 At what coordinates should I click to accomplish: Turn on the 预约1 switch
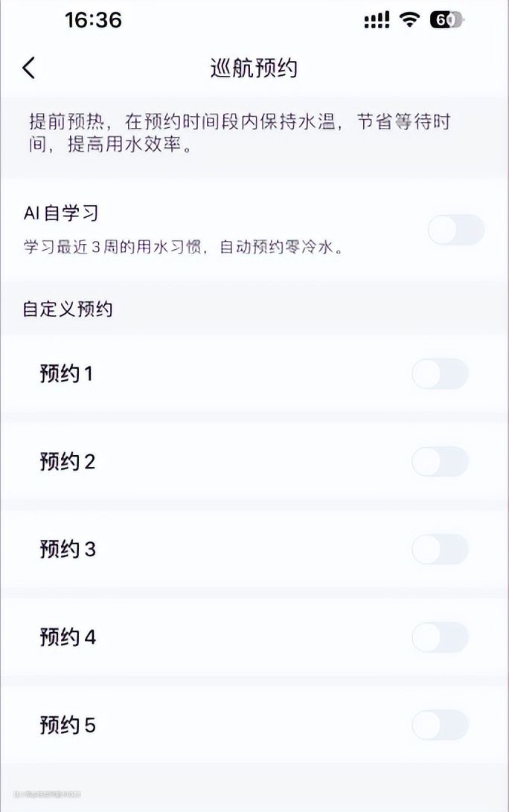click(x=440, y=374)
